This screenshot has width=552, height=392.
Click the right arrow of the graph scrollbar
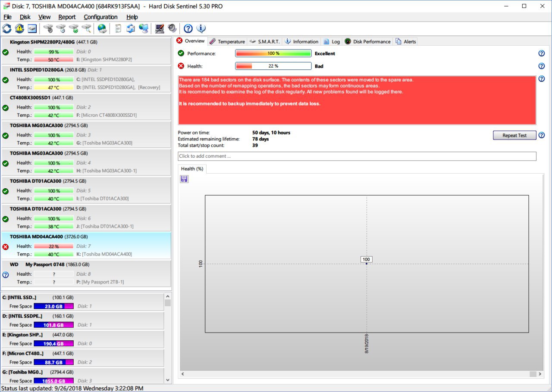pyautogui.click(x=540, y=374)
